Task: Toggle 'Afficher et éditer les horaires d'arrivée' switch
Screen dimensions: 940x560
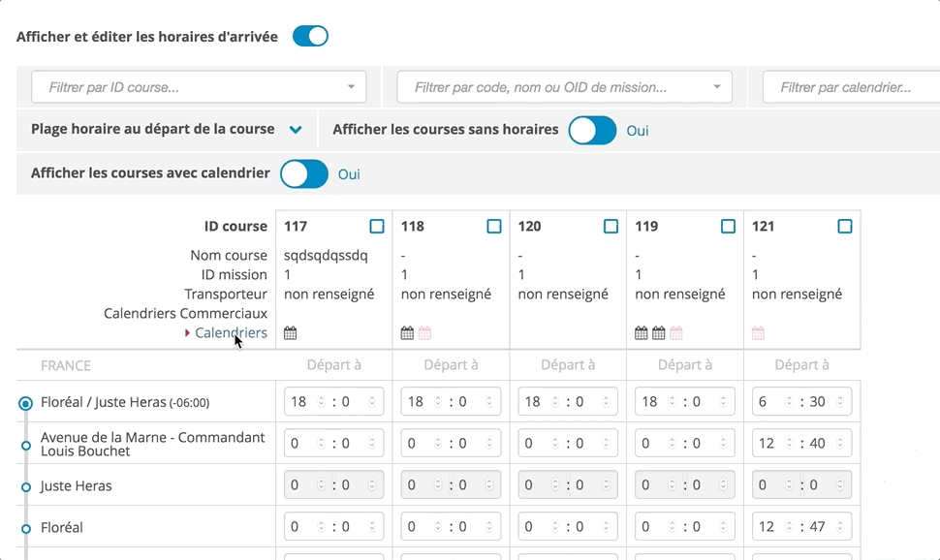Action: click(x=310, y=37)
